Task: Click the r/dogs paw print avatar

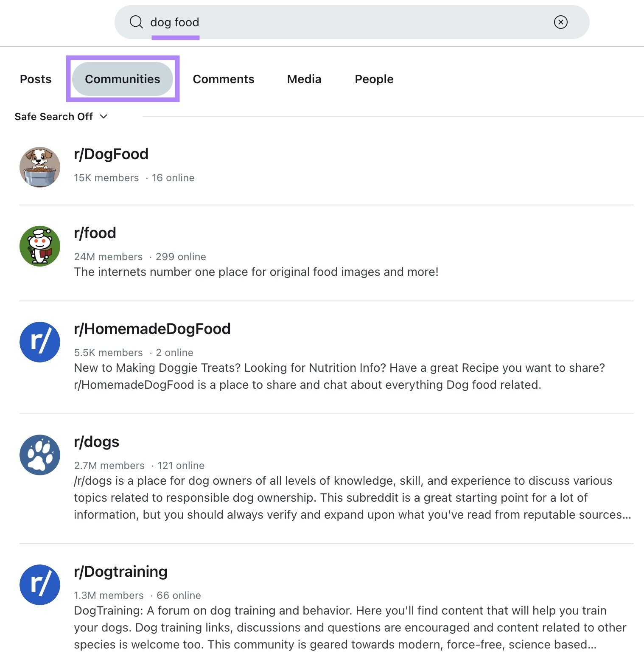Action: click(39, 455)
